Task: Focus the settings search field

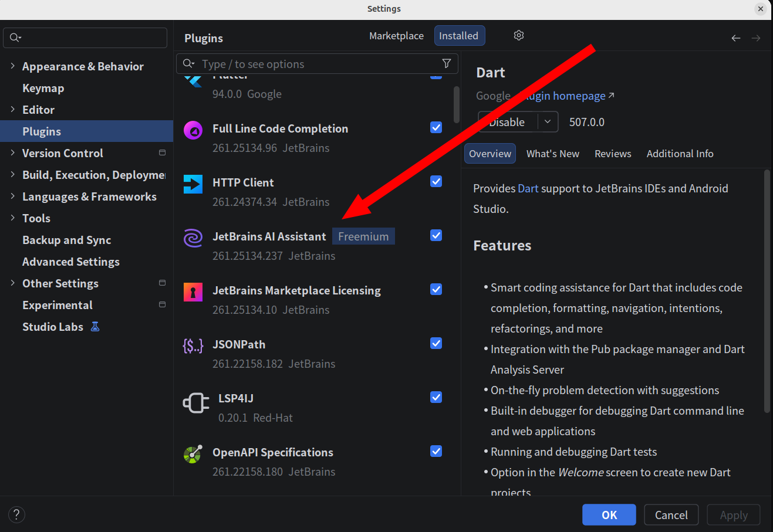Action: [x=85, y=38]
